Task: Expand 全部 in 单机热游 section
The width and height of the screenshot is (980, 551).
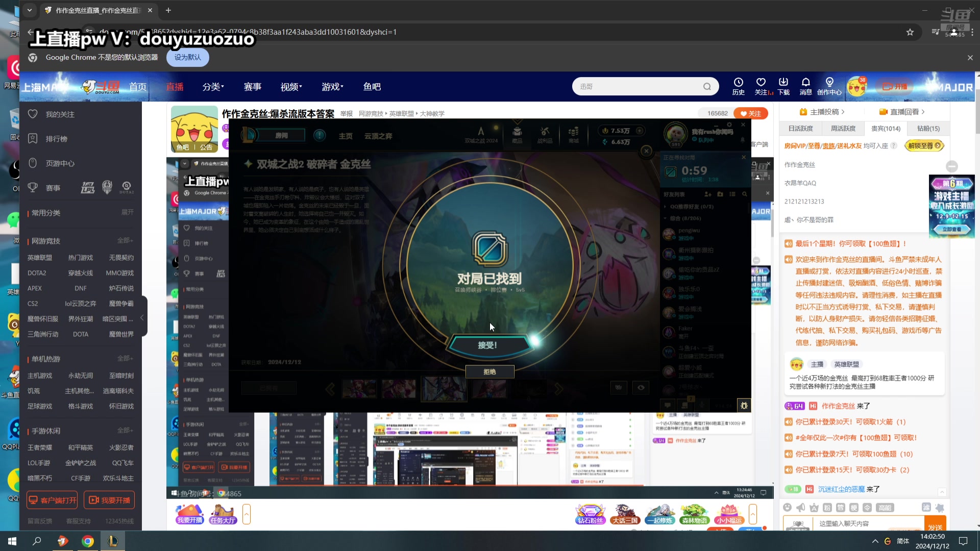Action: point(125,358)
